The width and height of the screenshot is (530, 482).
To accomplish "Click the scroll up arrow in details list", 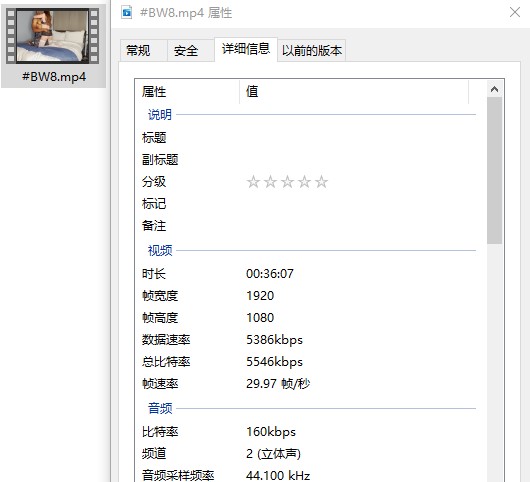I will coord(494,89).
